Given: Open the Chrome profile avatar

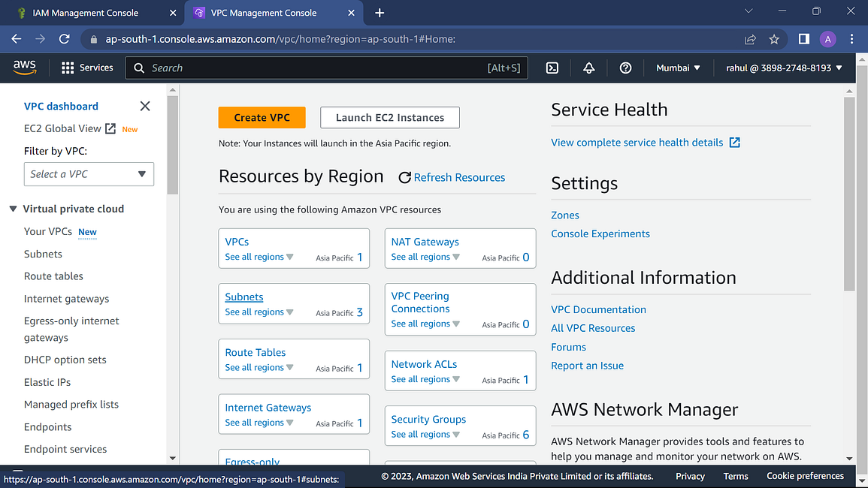Looking at the screenshot, I should click(827, 39).
